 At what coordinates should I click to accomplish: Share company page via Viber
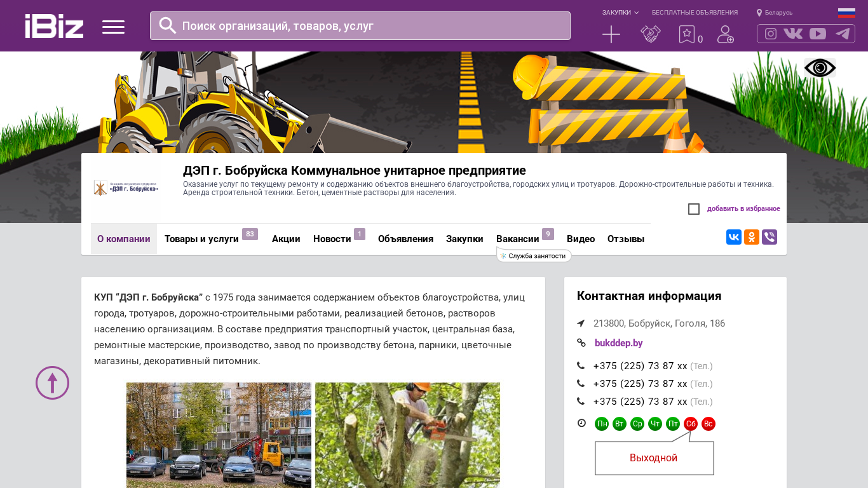pos(770,237)
